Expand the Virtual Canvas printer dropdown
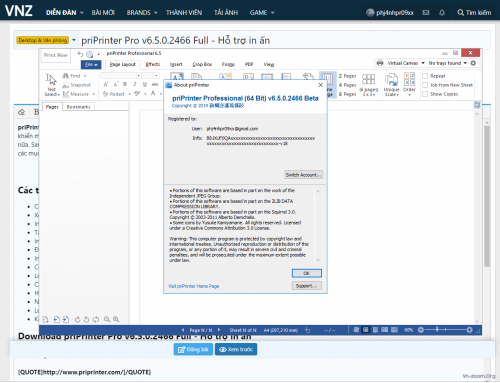Image resolution: width=500 pixels, height=383 pixels. 423,63
